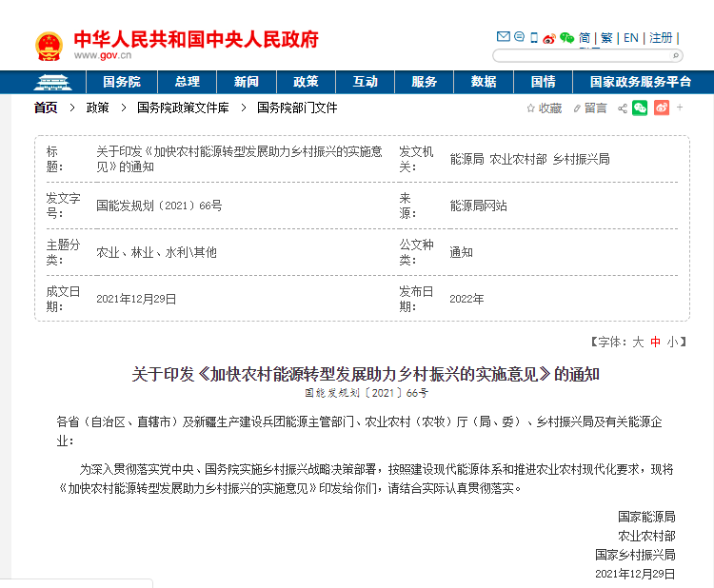Click the 留言 comment link

(x=596, y=108)
